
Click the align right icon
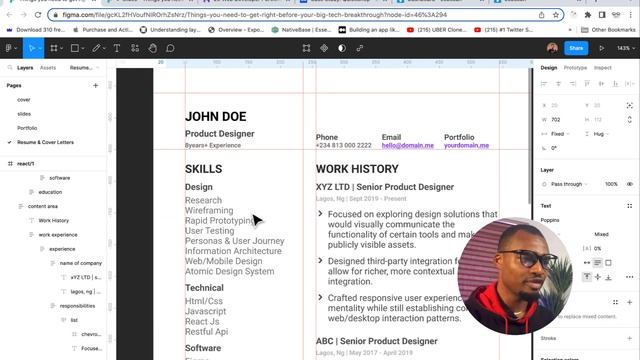(573, 84)
